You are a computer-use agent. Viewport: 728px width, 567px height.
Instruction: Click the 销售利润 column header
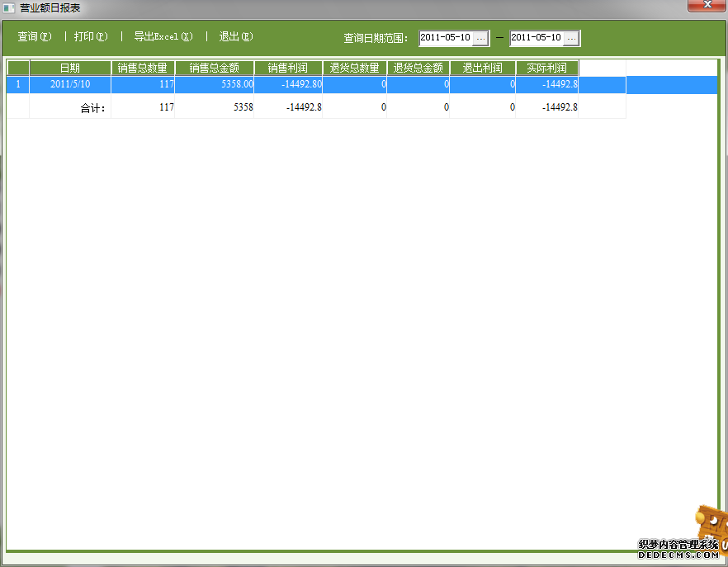pyautogui.click(x=288, y=68)
